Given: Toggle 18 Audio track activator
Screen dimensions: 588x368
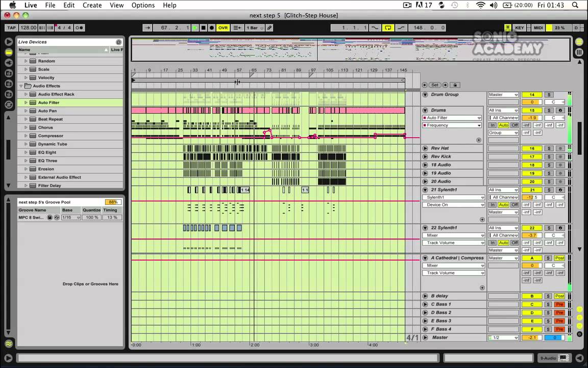Looking at the screenshot, I should [x=532, y=165].
